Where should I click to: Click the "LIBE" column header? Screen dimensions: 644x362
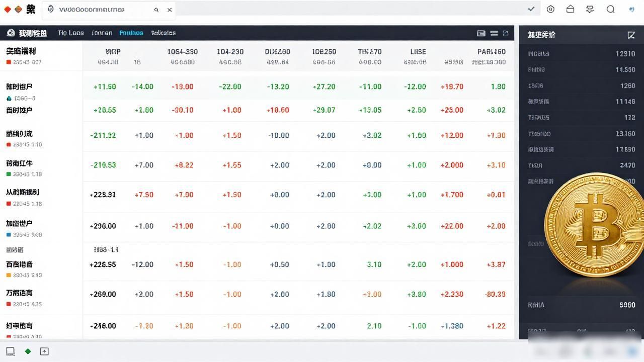pyautogui.click(x=418, y=52)
